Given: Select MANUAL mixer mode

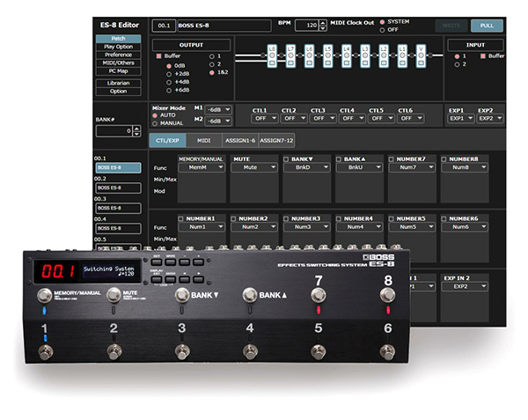Looking at the screenshot, I should [x=155, y=123].
